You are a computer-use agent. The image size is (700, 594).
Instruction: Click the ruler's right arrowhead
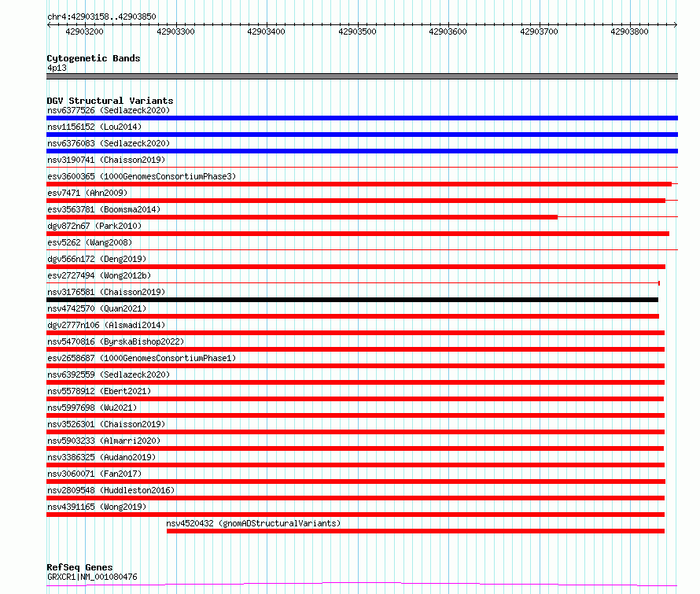[x=676, y=25]
